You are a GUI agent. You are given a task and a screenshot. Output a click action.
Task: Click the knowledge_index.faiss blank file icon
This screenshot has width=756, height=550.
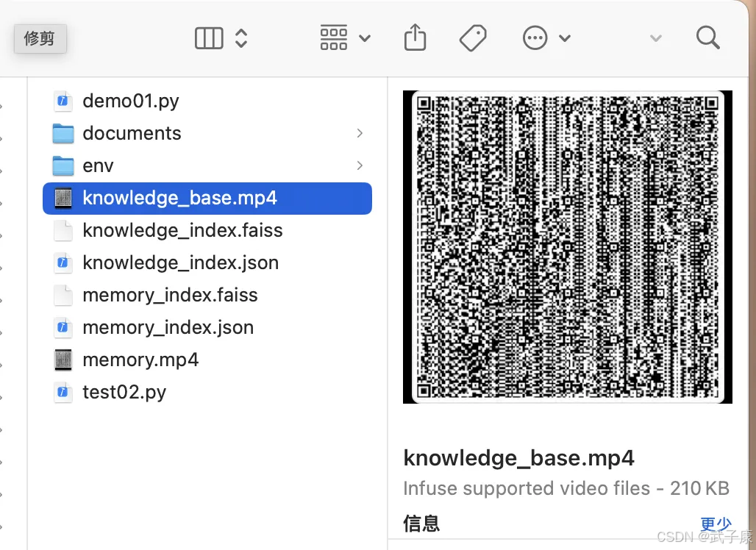pos(63,230)
